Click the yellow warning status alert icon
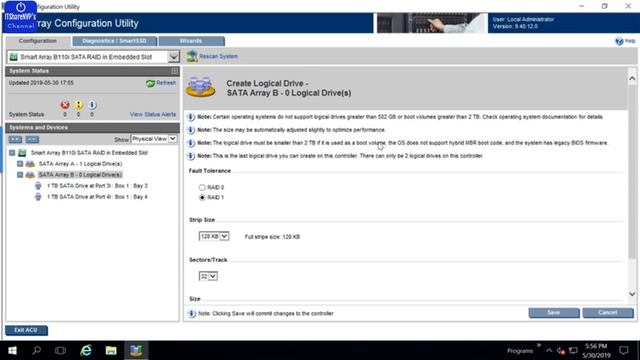Image resolution: width=640 pixels, height=360 pixels. 78,105
